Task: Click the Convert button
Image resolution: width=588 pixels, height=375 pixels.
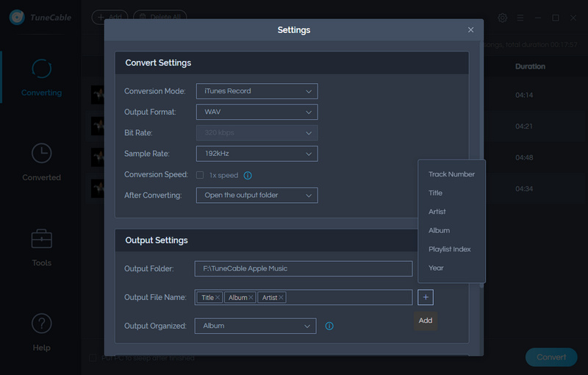Action: (551, 357)
